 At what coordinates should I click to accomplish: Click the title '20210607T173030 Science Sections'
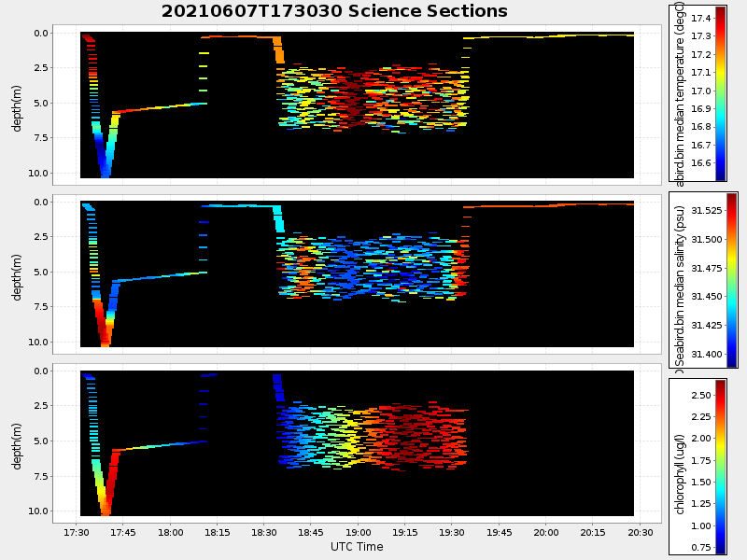pos(334,11)
